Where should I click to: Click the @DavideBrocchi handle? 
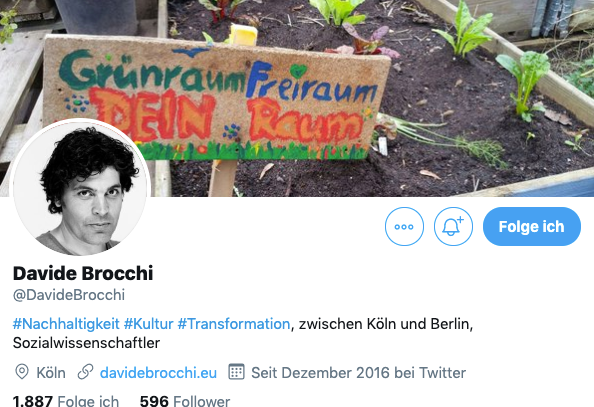point(69,295)
